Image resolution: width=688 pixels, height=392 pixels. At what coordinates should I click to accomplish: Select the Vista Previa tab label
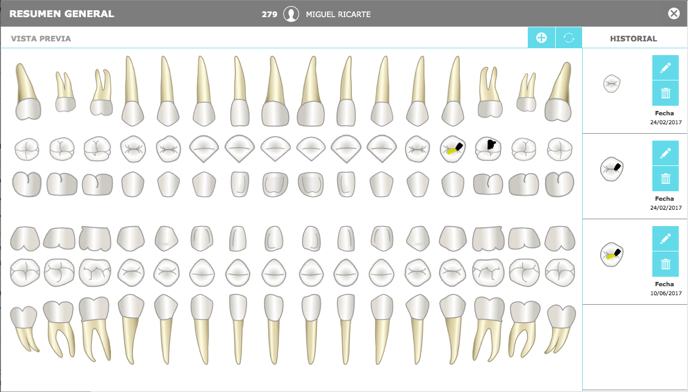[x=41, y=39]
